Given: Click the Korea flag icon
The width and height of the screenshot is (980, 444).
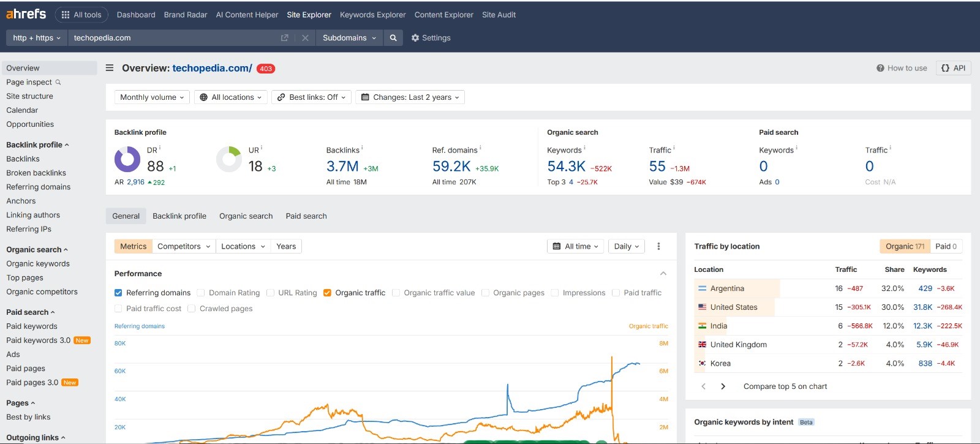Looking at the screenshot, I should pyautogui.click(x=702, y=363).
